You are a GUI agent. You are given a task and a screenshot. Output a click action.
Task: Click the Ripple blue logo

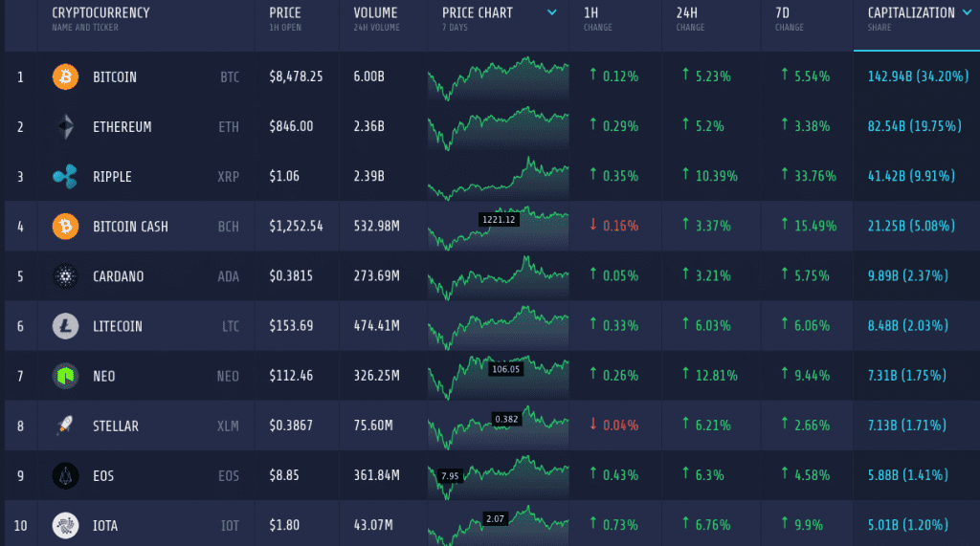[65, 177]
